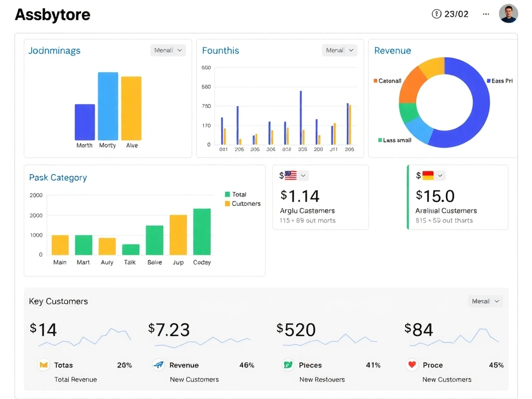Screen dimensions: 532x399
Task: Click the Totas envelope icon
Action: (44, 365)
